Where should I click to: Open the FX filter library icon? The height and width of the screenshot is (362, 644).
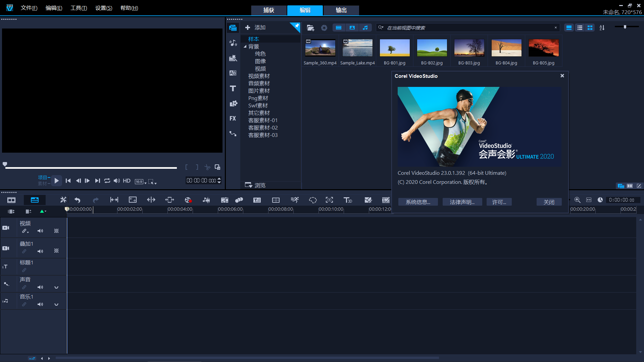(233, 118)
